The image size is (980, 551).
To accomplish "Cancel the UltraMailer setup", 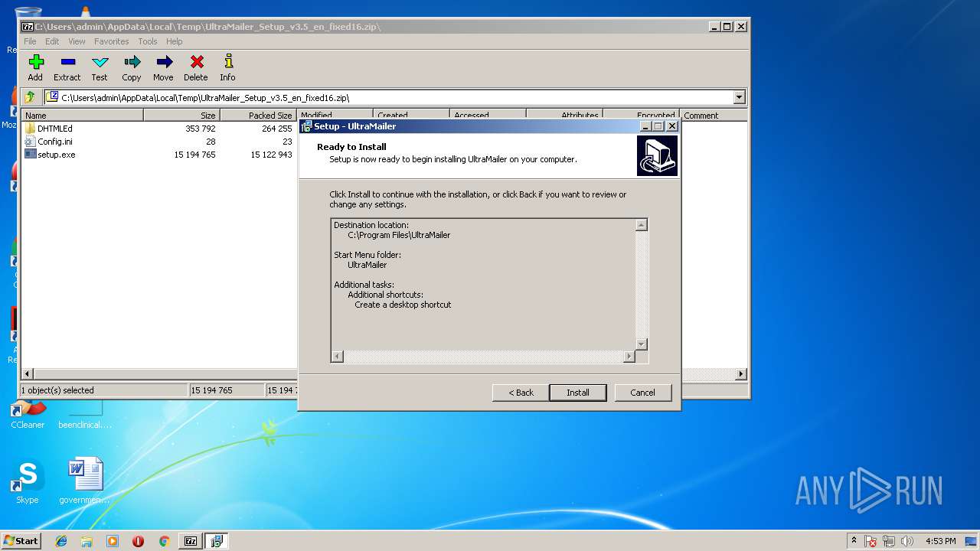I will (x=642, y=393).
